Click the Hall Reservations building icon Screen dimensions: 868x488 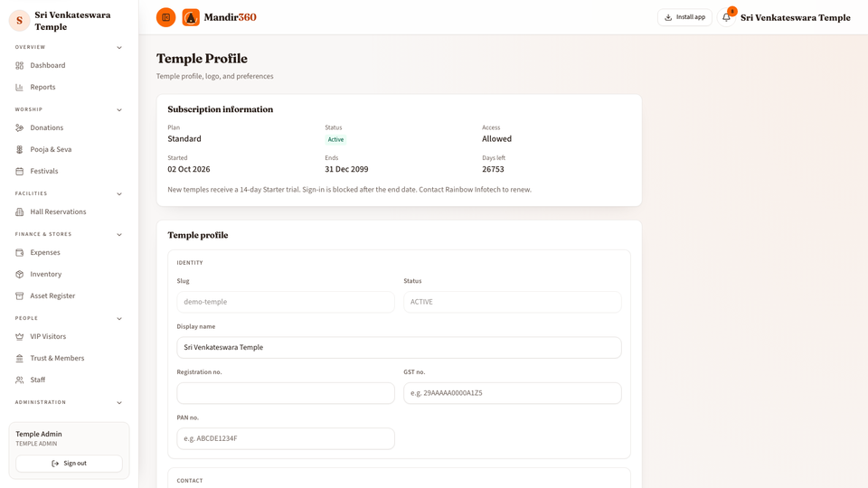(19, 211)
